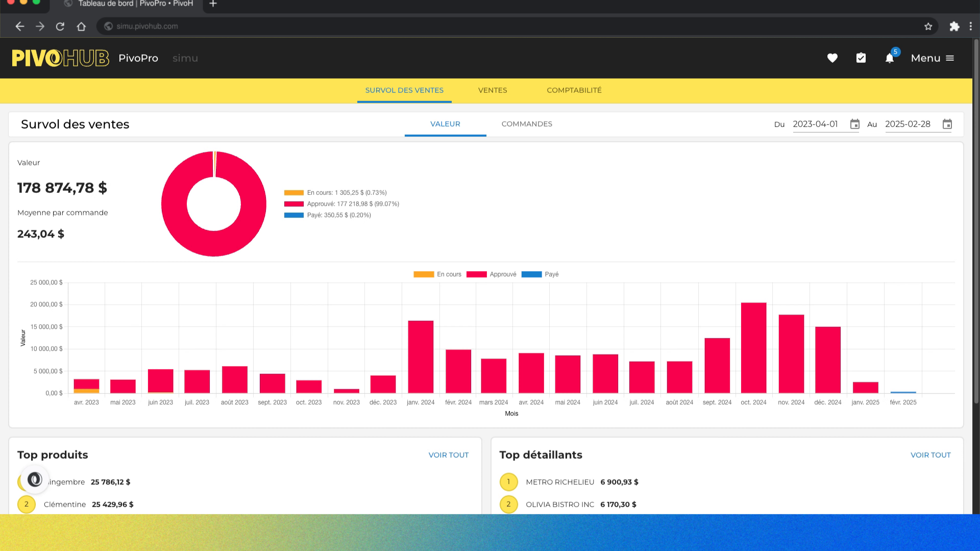980x551 pixels.
Task: Open notifications bell with badge
Action: pos(890,58)
